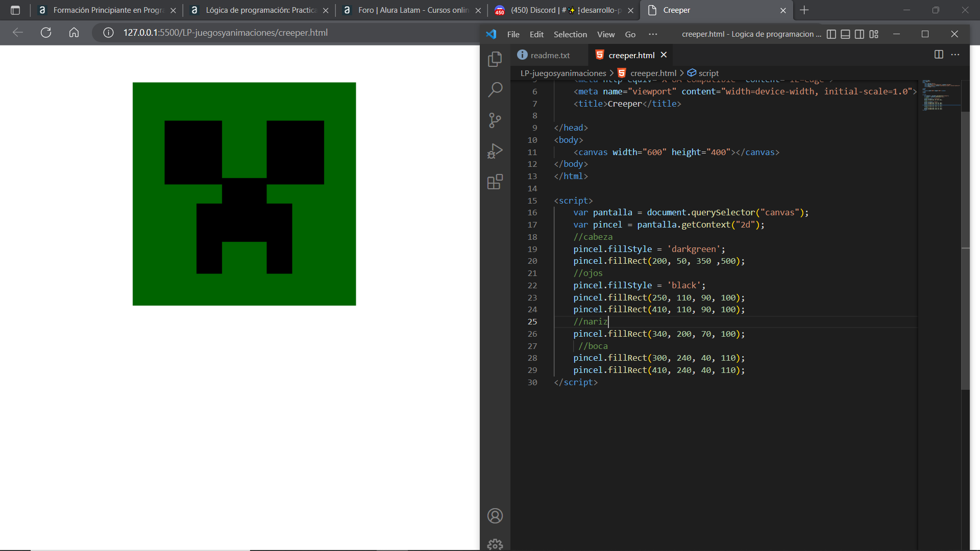Close the Creeper browser tab
The height and width of the screenshot is (551, 980).
click(783, 10)
